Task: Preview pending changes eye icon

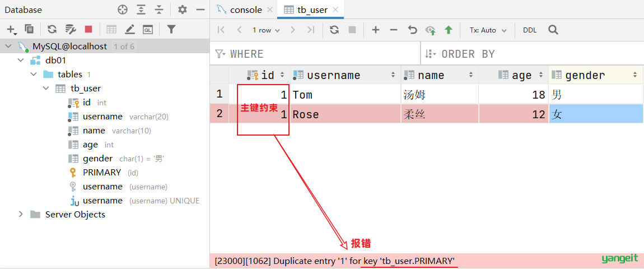Action: (x=431, y=30)
